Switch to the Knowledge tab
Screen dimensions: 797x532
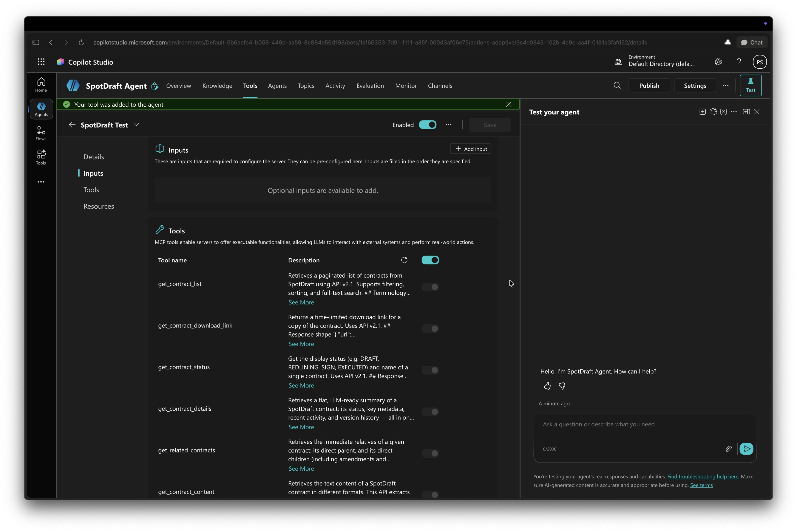pyautogui.click(x=217, y=86)
